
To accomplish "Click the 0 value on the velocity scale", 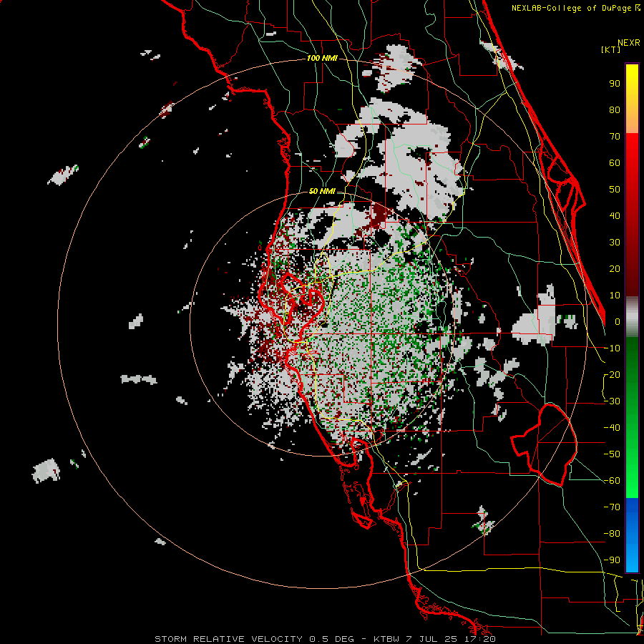I will (618, 321).
